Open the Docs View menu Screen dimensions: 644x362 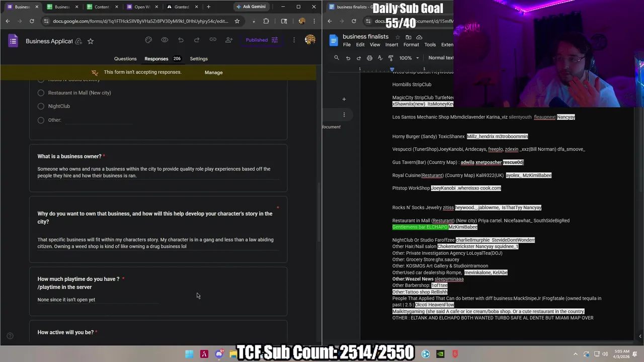(x=375, y=45)
